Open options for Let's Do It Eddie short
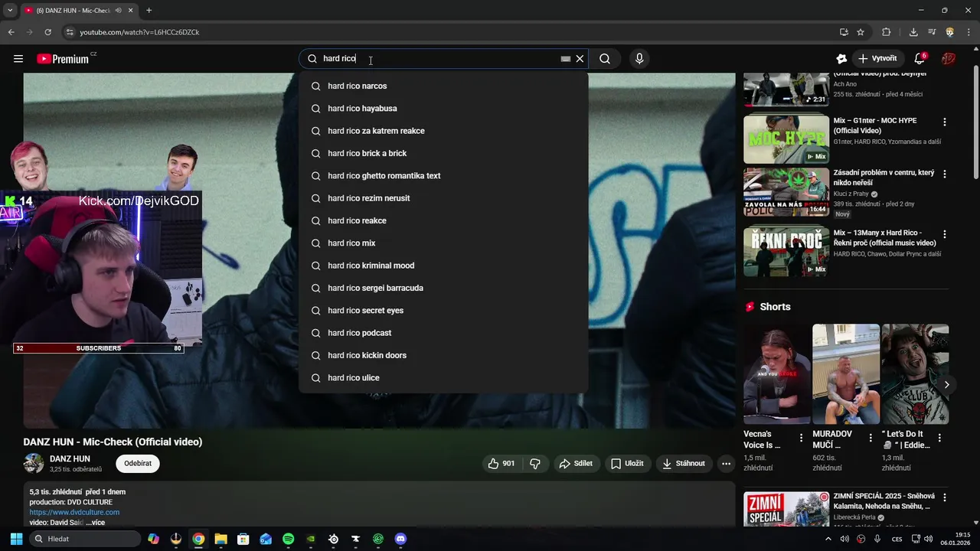 pos(939,439)
